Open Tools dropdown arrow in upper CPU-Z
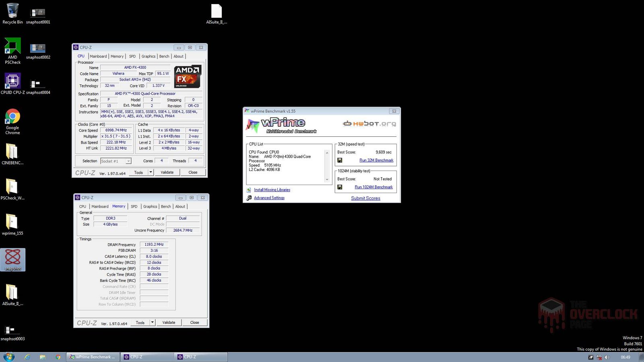The width and height of the screenshot is (644, 362). point(151,173)
